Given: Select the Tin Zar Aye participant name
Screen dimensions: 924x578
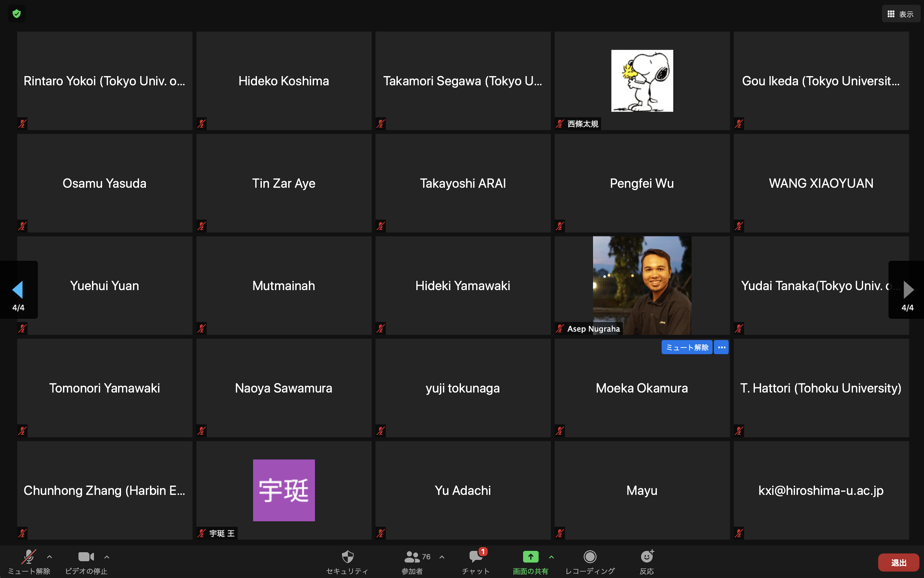Looking at the screenshot, I should click(x=284, y=183).
